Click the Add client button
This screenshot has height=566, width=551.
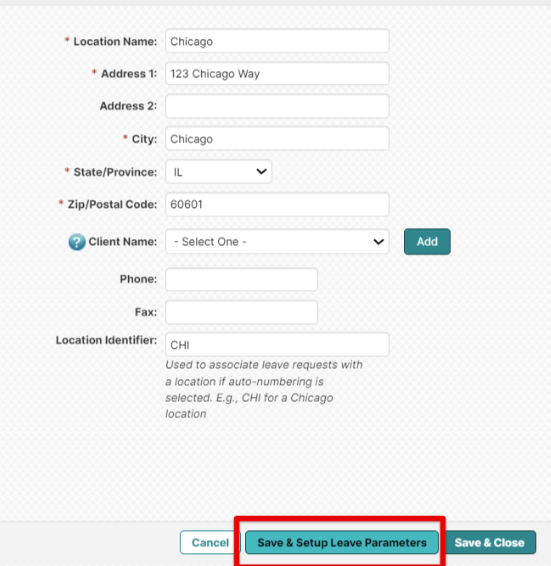point(427,241)
